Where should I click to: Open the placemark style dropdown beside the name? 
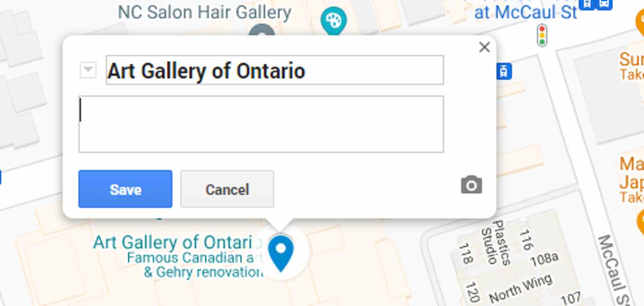pos(87,70)
